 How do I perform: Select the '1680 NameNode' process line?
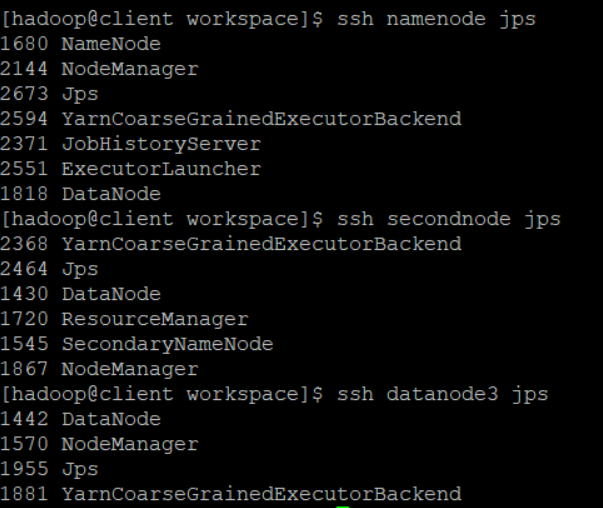80,44
